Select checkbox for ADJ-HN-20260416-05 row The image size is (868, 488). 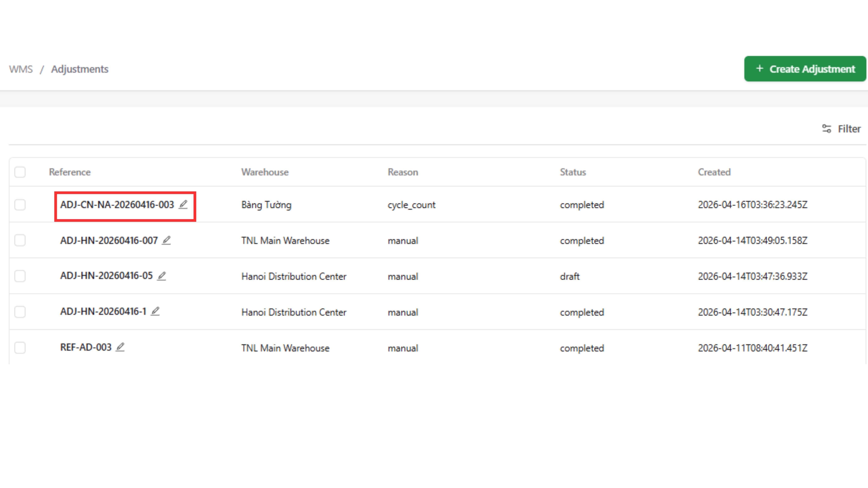tap(20, 276)
